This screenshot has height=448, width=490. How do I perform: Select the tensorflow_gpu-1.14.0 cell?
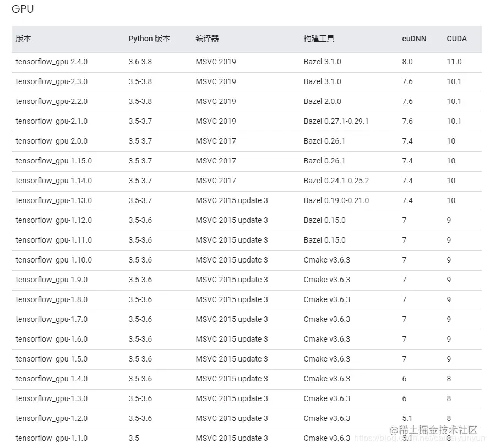(x=54, y=181)
